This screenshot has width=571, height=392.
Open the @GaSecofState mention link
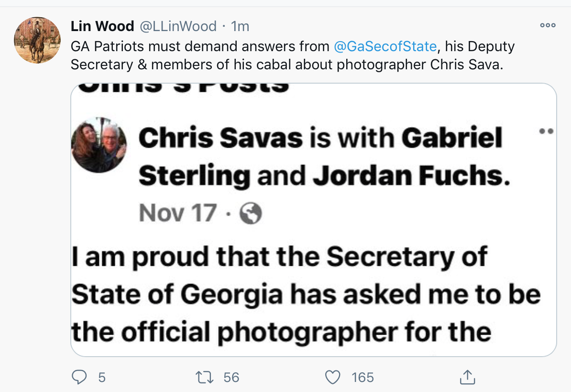pyautogui.click(x=385, y=46)
